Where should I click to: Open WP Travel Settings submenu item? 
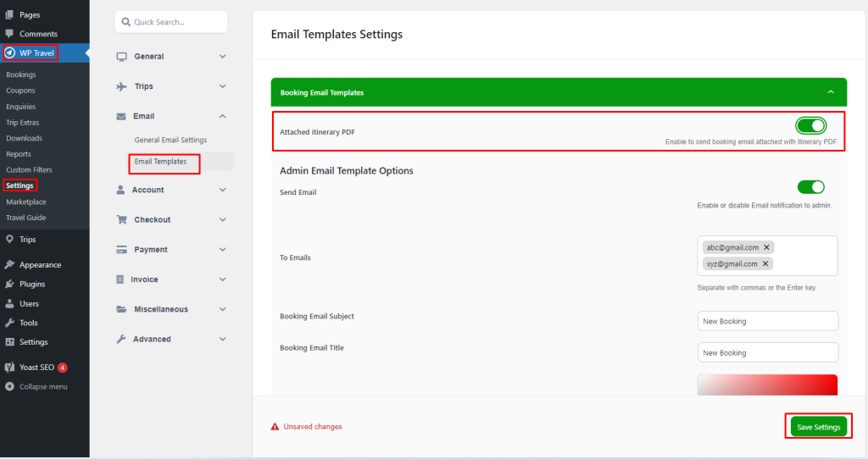tap(20, 185)
